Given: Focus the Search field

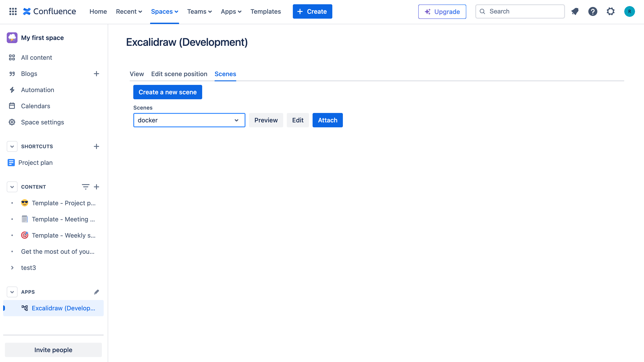Looking at the screenshot, I should (520, 11).
